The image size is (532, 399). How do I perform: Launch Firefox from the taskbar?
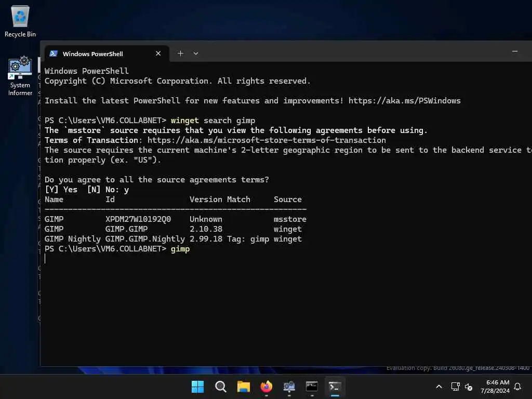(267, 387)
